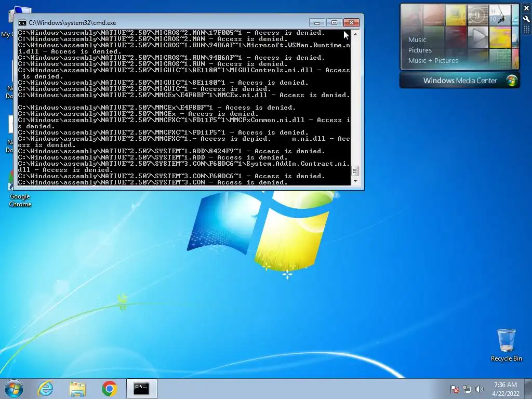Close the cmd.exe window
The image size is (532, 399).
(x=352, y=23)
